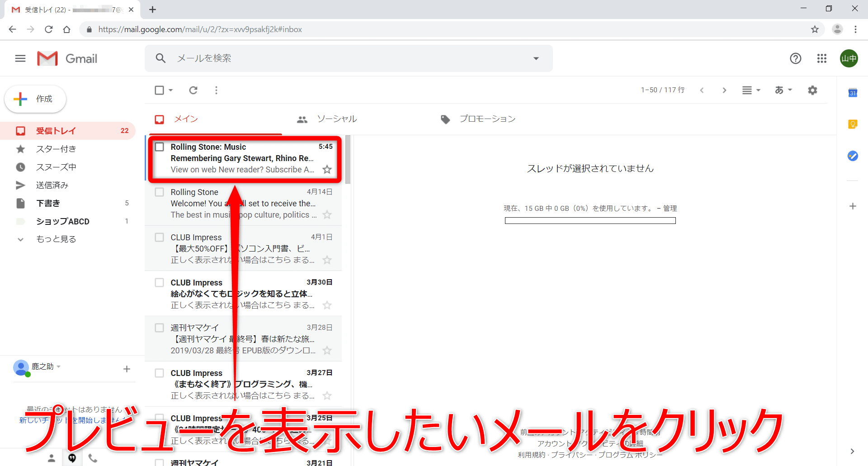The width and height of the screenshot is (868, 466).
Task: Click the 利用規約 link
Action: [531, 455]
